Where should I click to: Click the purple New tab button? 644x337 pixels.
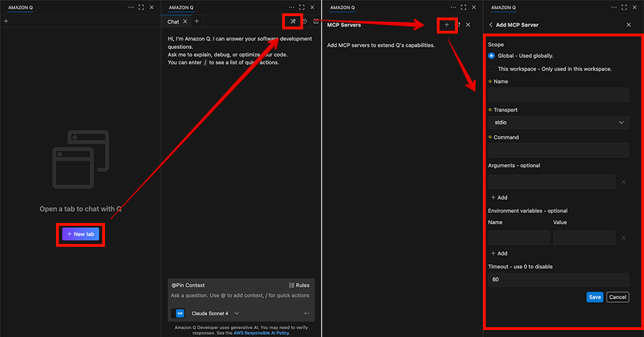point(80,234)
